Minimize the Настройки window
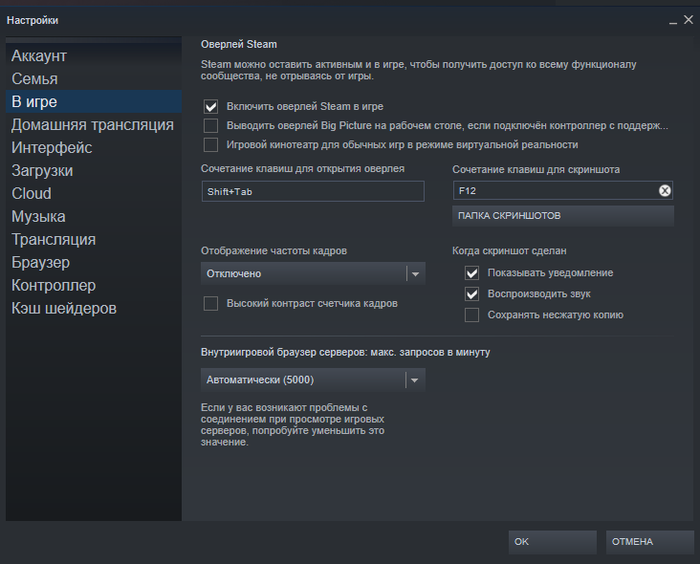 [x=661, y=20]
